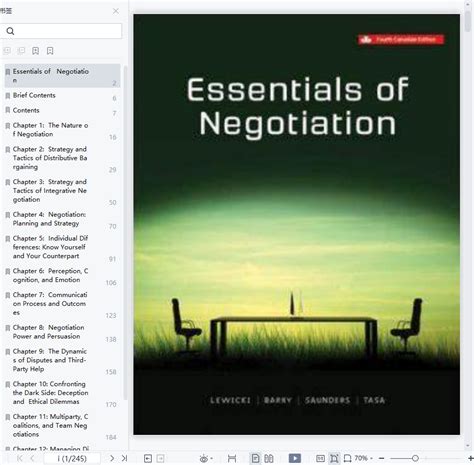Image resolution: width=474 pixels, height=465 pixels.
Task: Switch to two-page view mode
Action: tap(269, 459)
